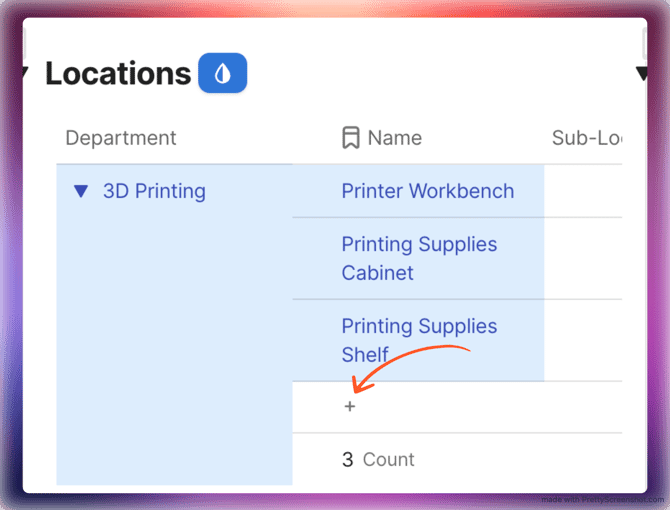Click empty Sub-Location cell for Printer Workbench
Screen dimensions: 670x510
pyautogui.click(x=583, y=191)
